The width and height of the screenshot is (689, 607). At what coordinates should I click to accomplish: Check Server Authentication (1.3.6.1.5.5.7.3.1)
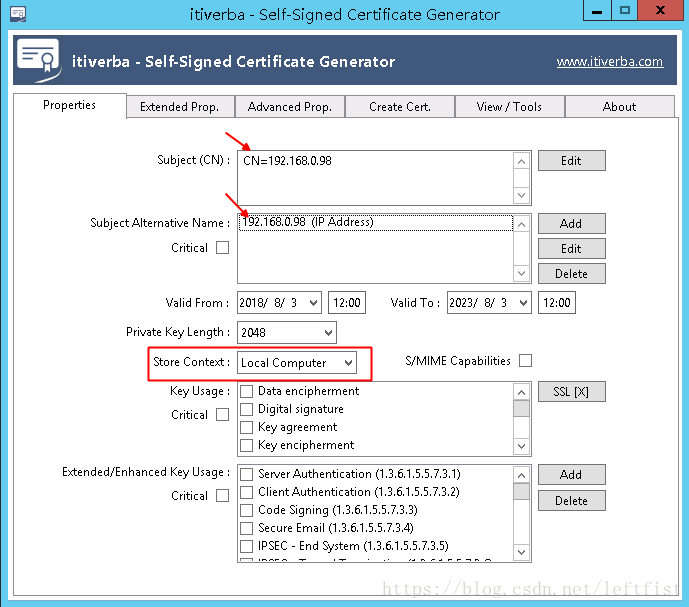point(247,474)
